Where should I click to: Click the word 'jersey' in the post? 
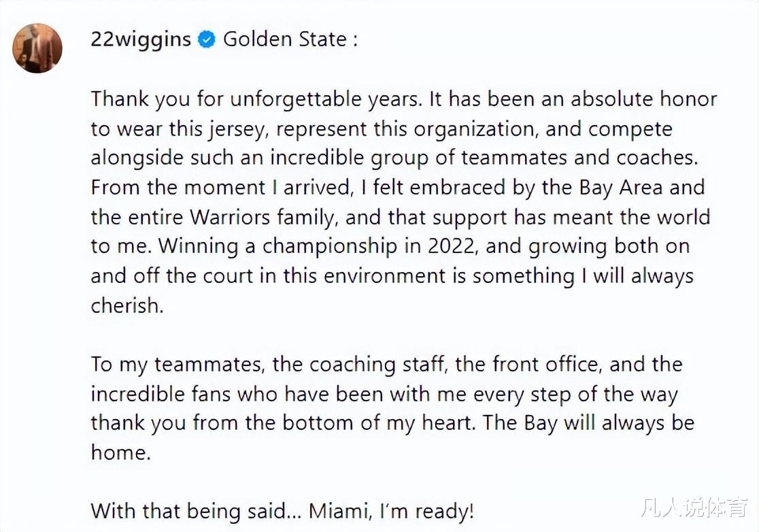tap(237, 130)
